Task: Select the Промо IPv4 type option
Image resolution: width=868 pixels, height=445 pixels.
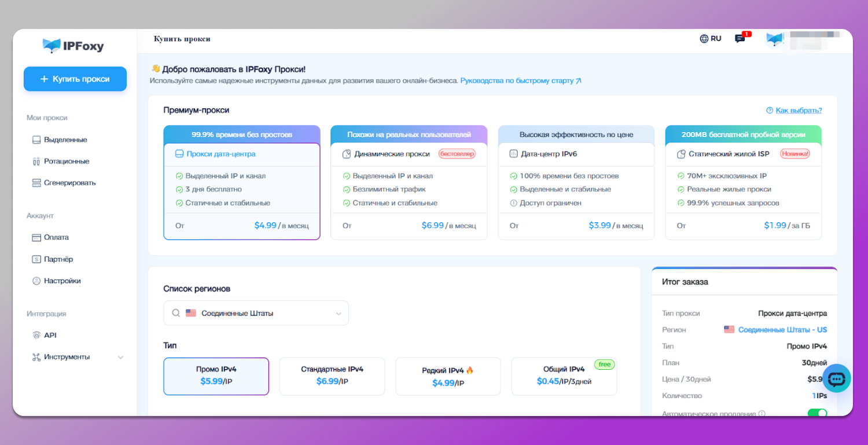Action: pos(216,376)
